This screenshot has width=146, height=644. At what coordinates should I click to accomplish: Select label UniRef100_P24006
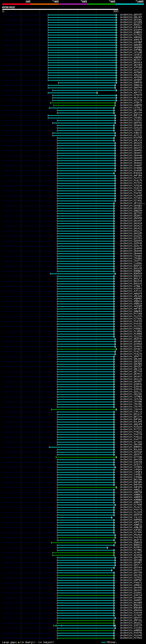(131, 612)
